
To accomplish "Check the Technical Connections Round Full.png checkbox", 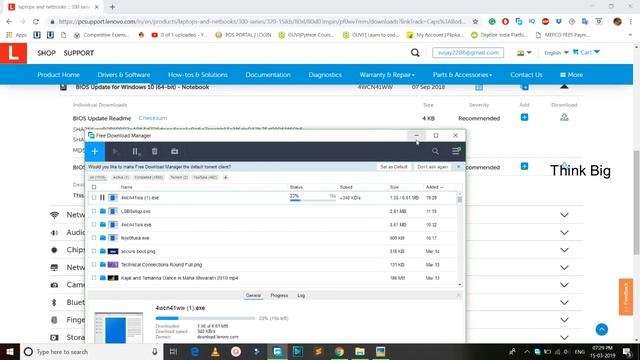I will click(x=94, y=264).
